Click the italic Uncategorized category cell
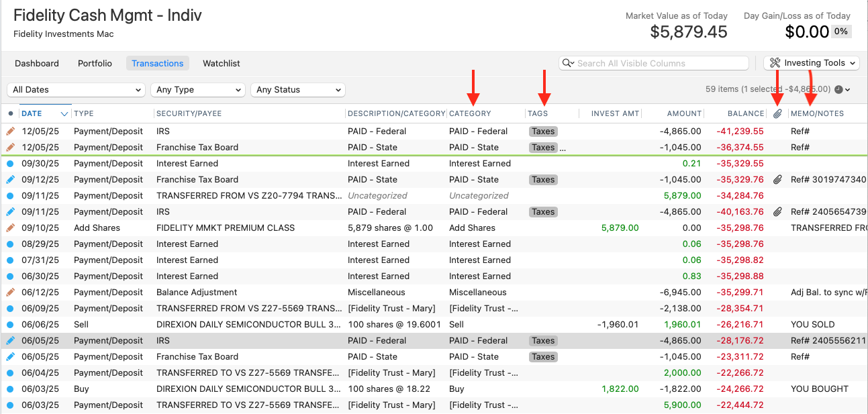The width and height of the screenshot is (868, 414). point(479,196)
